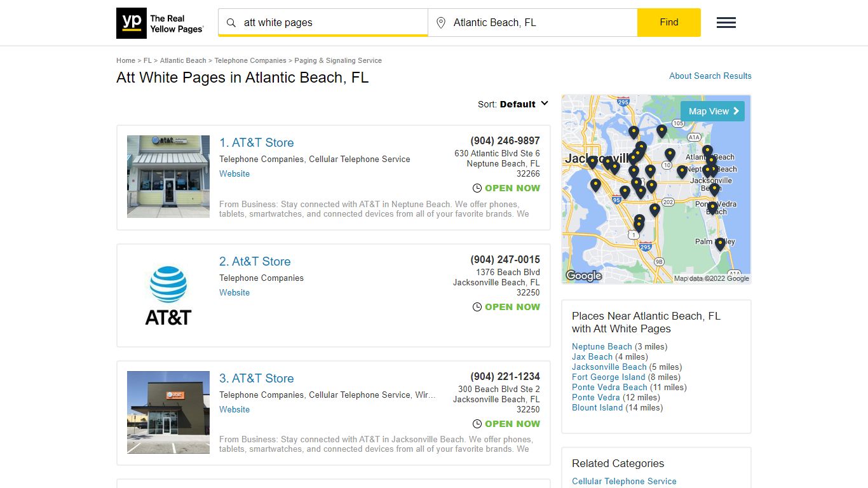This screenshot has height=488, width=868.
Task: Open the Sort Default dropdown
Action: tap(513, 104)
